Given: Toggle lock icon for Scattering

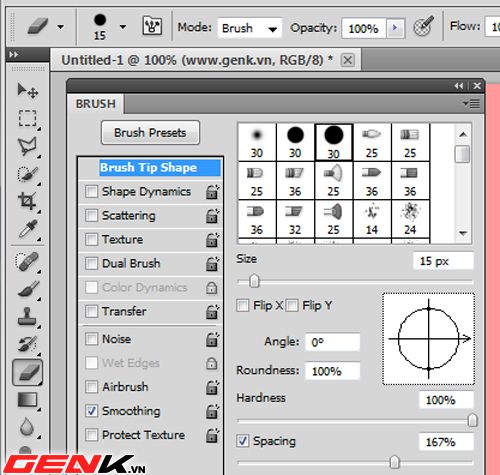Looking at the screenshot, I should (212, 216).
